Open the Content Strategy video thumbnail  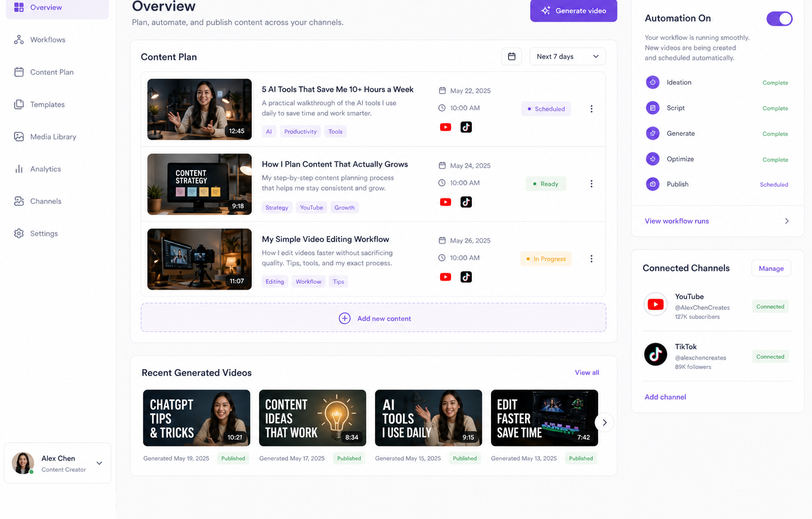click(199, 184)
